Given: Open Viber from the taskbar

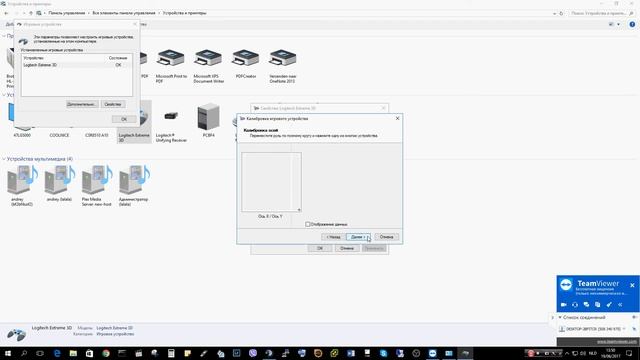Looking at the screenshot, I should [253, 353].
